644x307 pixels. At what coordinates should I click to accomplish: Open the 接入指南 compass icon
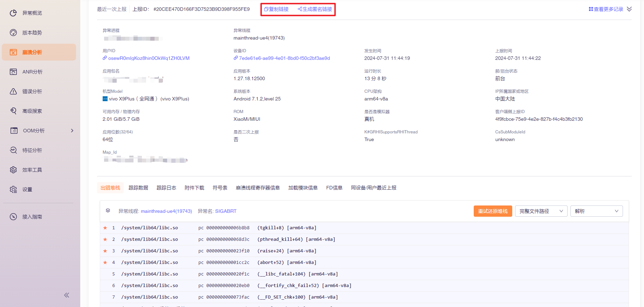[x=13, y=217]
